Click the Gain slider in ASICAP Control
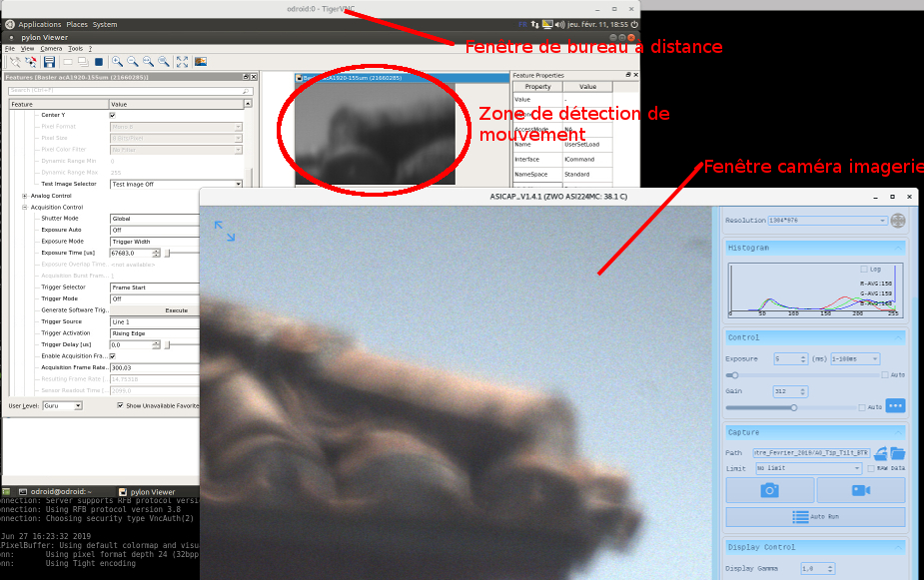Image resolution: width=924 pixels, height=580 pixels. tap(790, 407)
